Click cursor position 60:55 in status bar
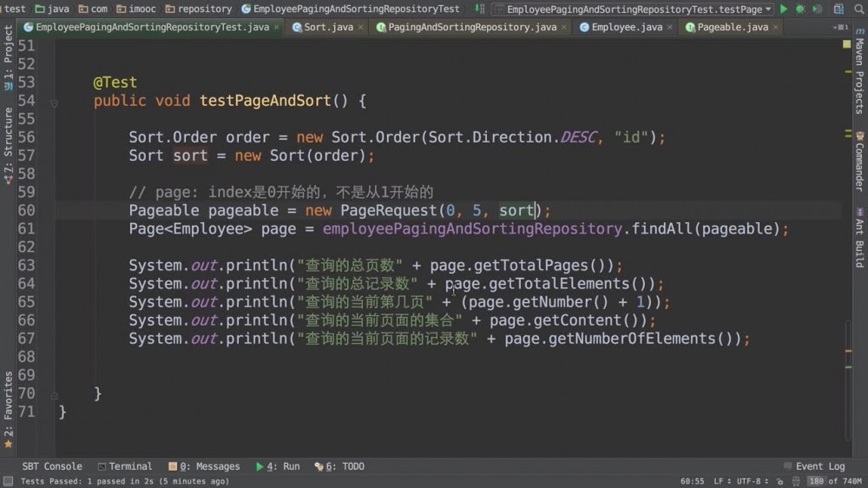The image size is (868, 488). click(692, 481)
